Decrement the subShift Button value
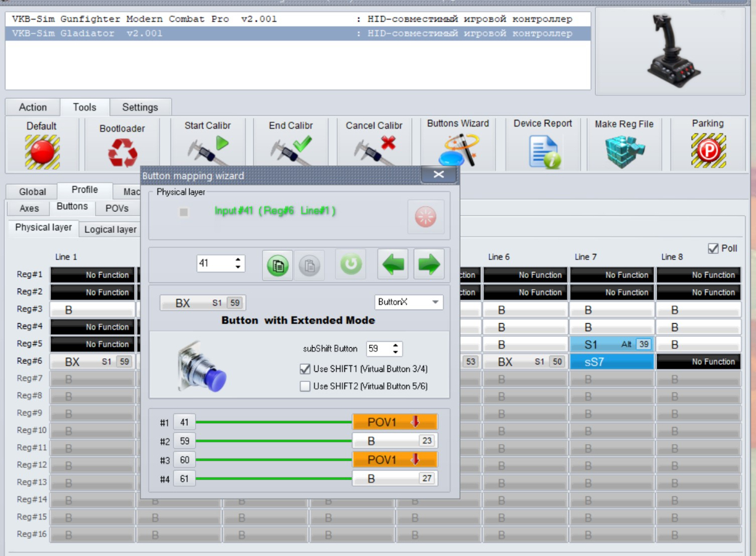 coord(396,353)
